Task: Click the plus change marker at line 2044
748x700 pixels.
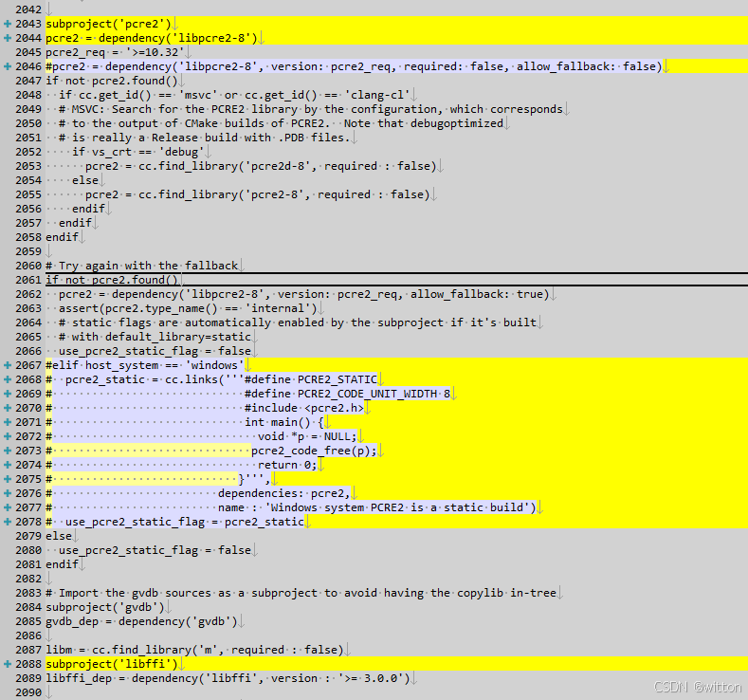Action: point(8,38)
